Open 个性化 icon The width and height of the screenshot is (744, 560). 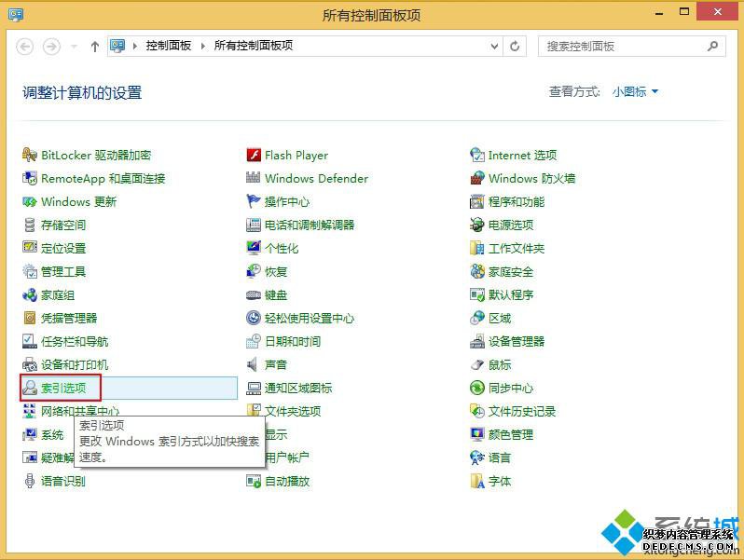click(254, 248)
